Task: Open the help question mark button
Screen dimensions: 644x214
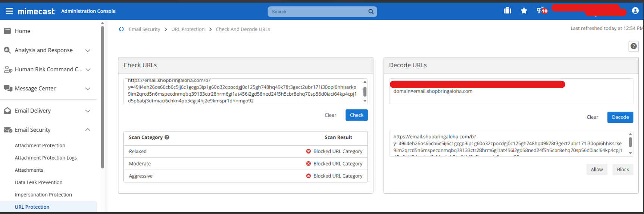Action: pyautogui.click(x=634, y=46)
